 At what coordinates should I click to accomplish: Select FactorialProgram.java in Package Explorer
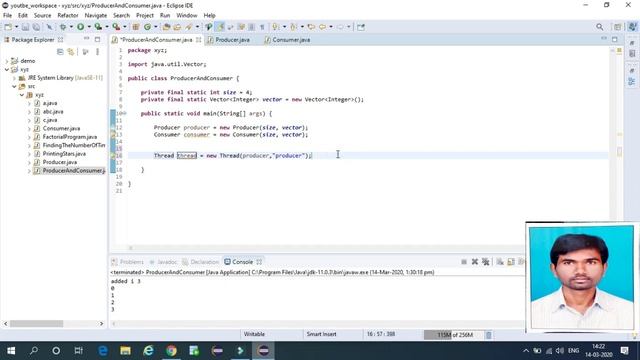(70, 137)
